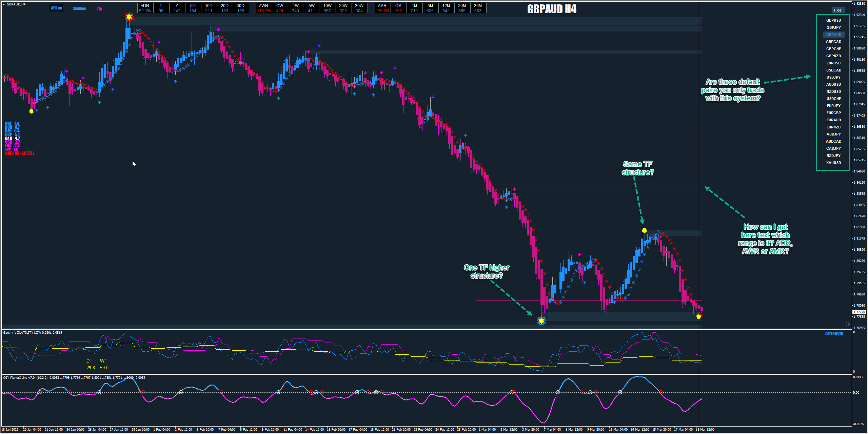Click yellow sun marker at January swing low
The image size is (868, 434).
coord(32,111)
